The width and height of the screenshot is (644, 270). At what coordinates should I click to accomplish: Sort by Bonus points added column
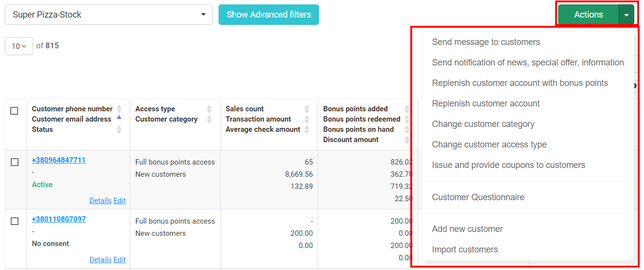pos(407,109)
